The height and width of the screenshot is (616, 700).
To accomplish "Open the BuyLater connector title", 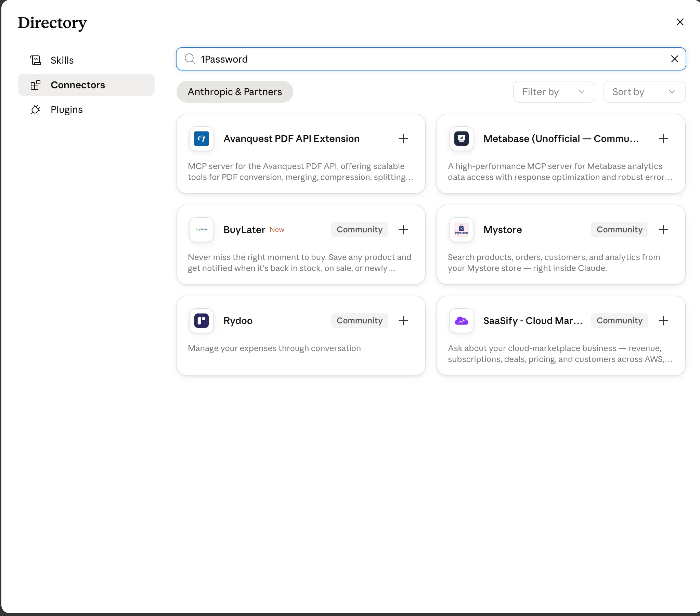I will pyautogui.click(x=244, y=230).
